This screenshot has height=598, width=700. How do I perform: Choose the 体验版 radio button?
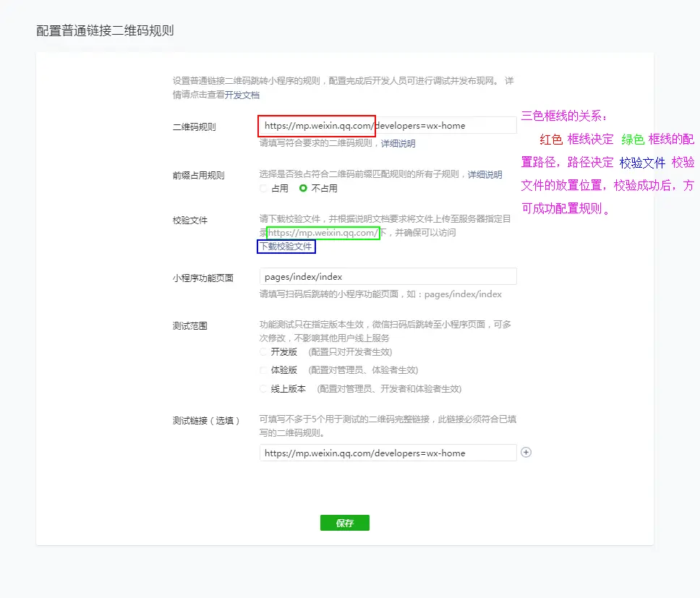click(x=265, y=371)
